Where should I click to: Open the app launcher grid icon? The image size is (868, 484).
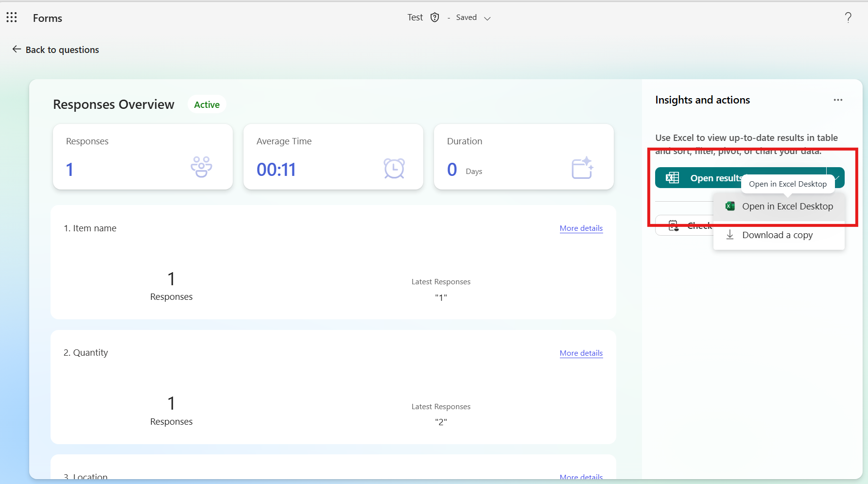[x=12, y=18]
